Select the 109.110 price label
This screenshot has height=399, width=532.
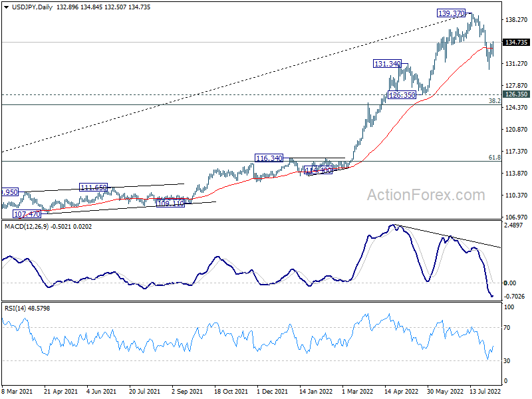pyautogui.click(x=170, y=203)
